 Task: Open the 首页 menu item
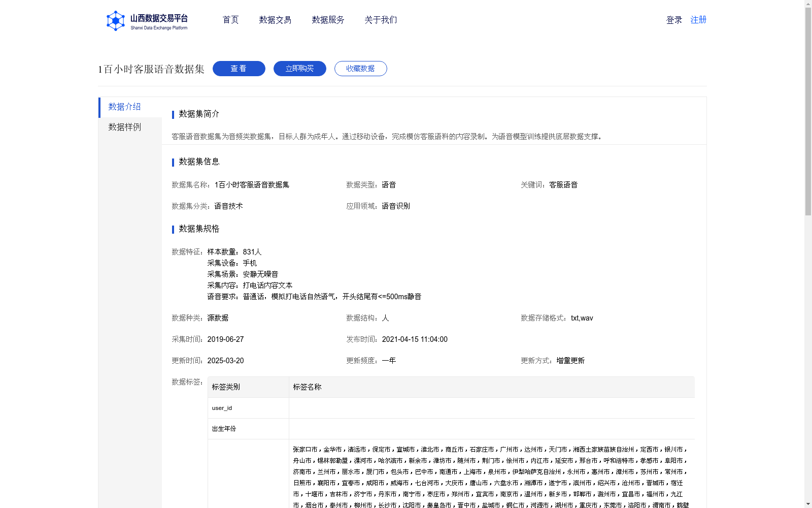[230, 20]
